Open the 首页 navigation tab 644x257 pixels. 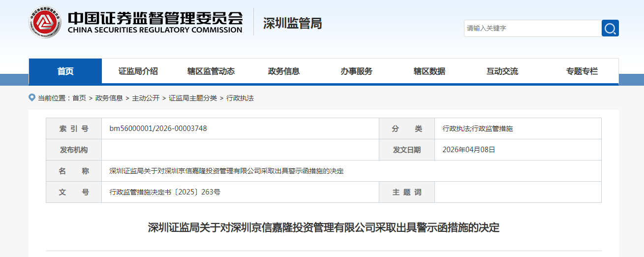coord(65,71)
